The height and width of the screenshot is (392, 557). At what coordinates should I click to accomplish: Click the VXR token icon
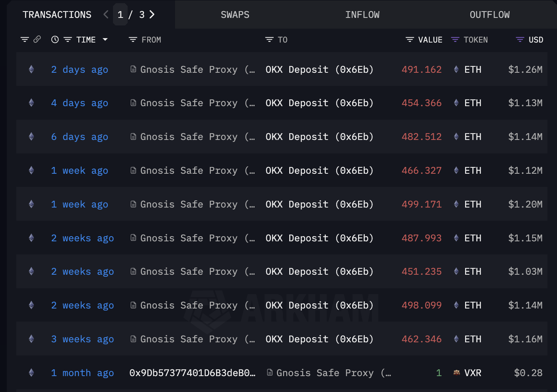coord(457,373)
